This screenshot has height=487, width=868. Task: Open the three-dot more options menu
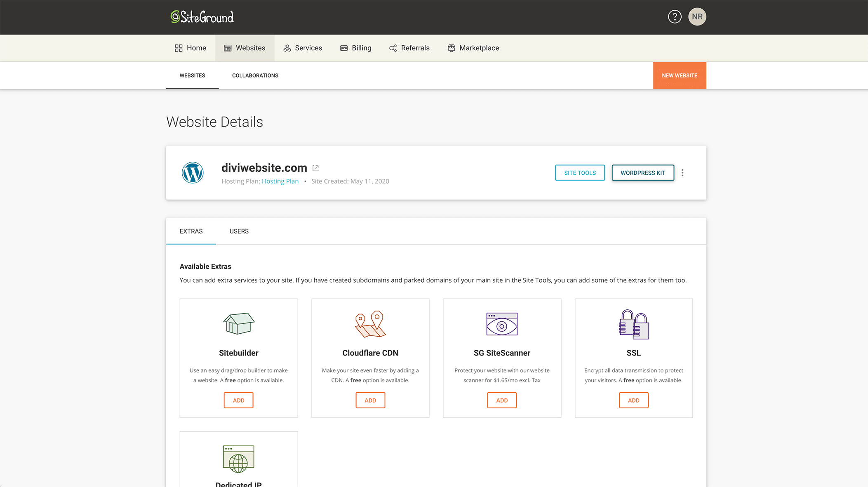pos(682,173)
